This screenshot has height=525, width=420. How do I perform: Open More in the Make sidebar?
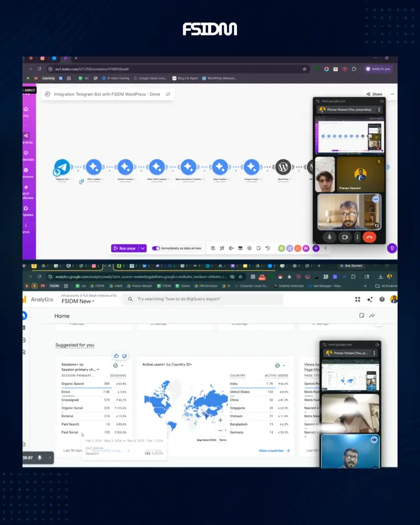coord(26,228)
